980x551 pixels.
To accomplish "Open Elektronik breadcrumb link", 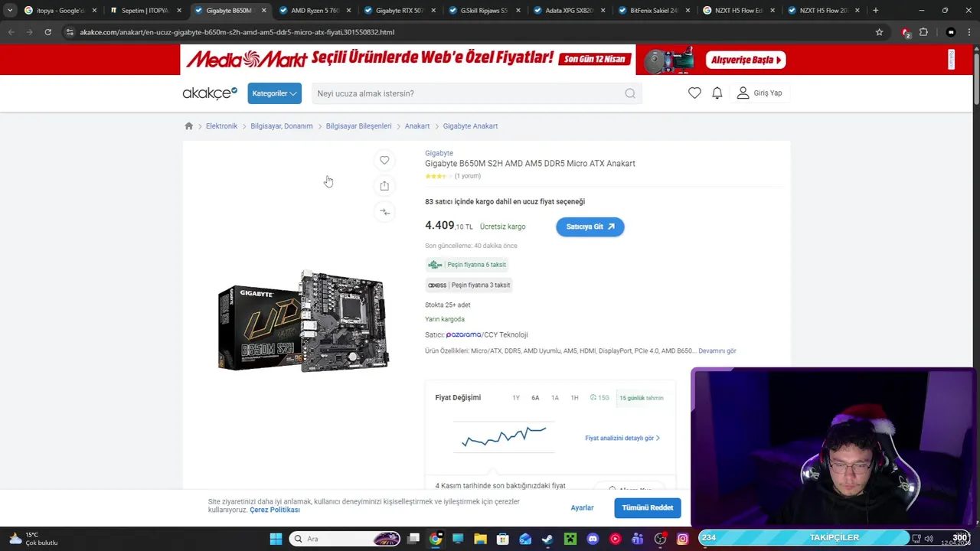I will pos(221,126).
